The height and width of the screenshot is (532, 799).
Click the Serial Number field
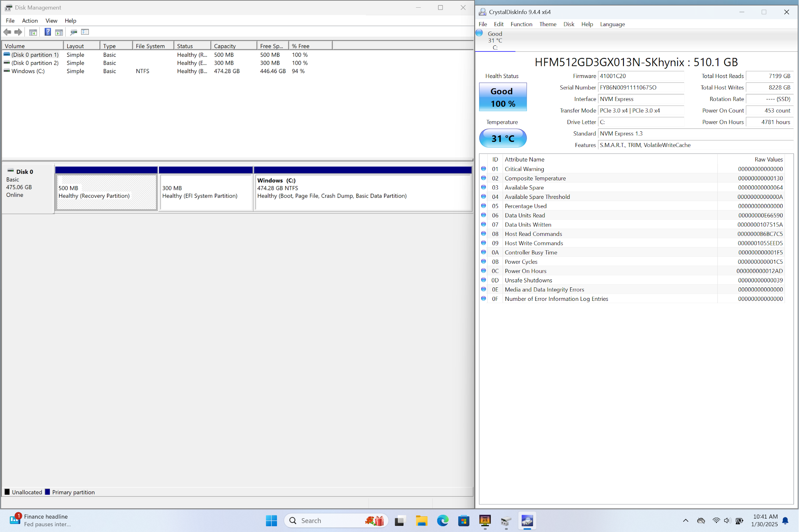(x=641, y=87)
